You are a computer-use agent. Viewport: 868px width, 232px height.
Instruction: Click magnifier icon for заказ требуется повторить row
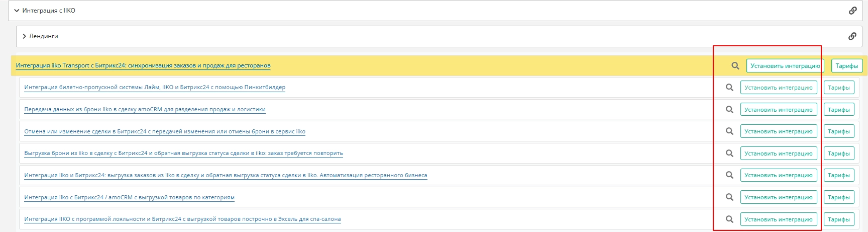pos(729,153)
